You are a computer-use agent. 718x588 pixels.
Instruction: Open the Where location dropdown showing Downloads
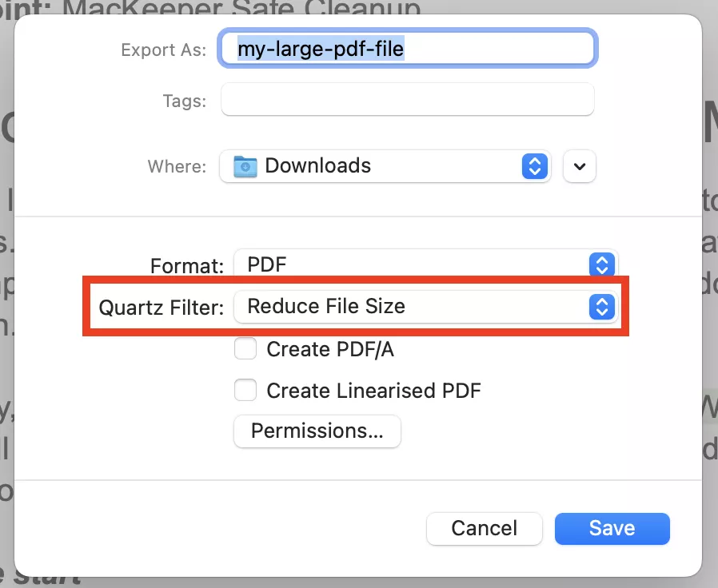(x=384, y=166)
